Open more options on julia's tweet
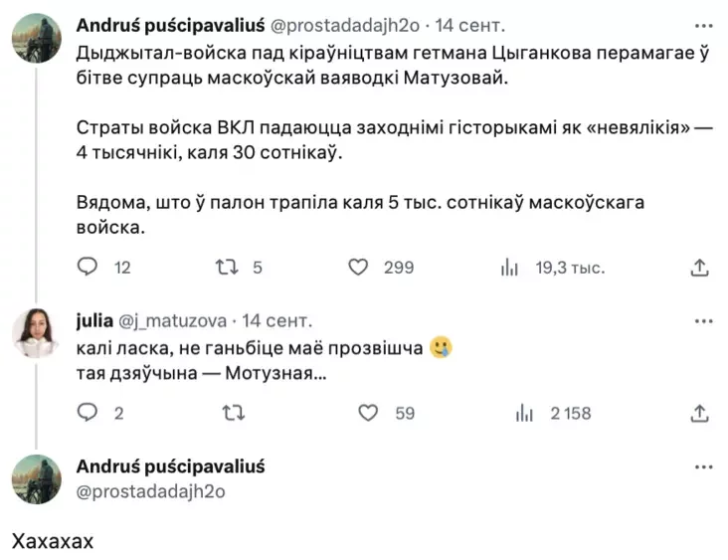 (x=703, y=322)
